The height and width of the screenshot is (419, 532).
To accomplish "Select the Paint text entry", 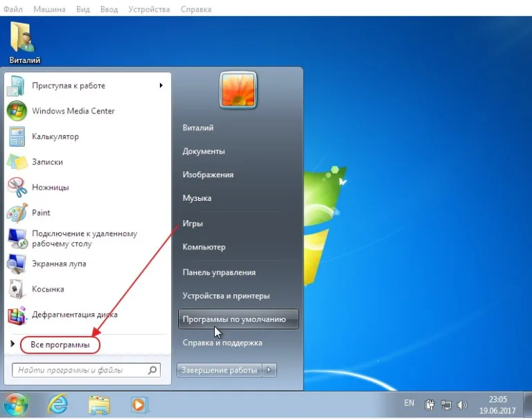I will [41, 213].
